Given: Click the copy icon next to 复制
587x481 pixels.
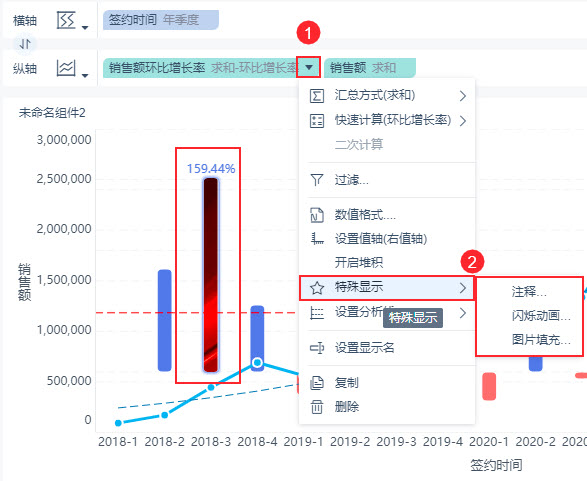Looking at the screenshot, I should 317,383.
